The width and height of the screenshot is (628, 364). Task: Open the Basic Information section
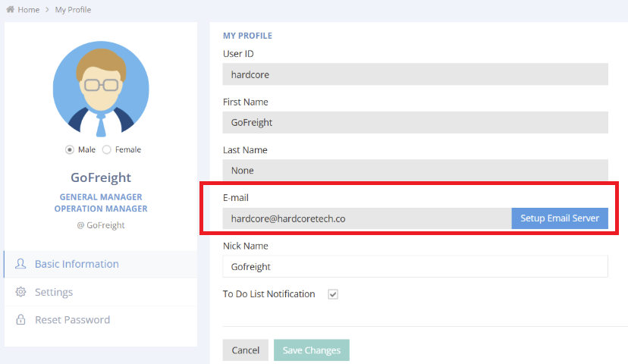click(77, 264)
